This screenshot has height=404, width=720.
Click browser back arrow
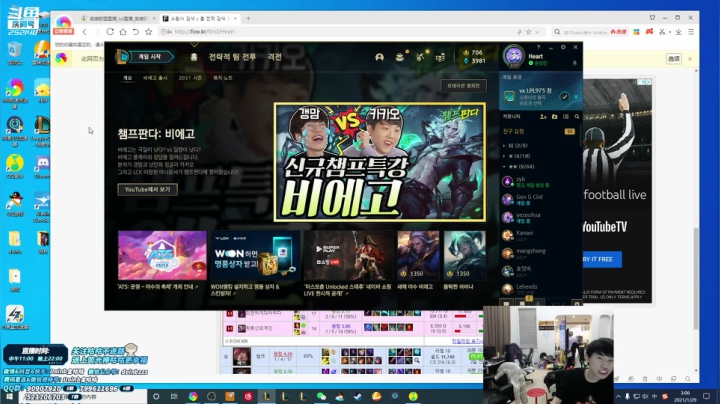click(x=84, y=32)
